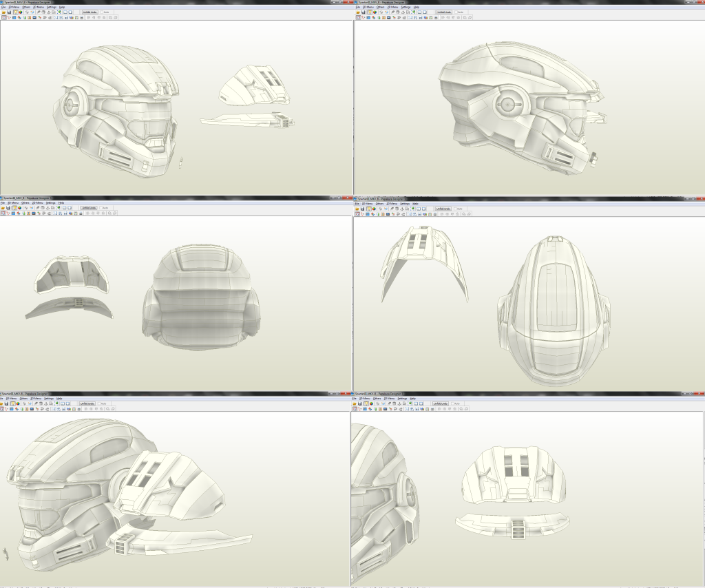Click the colored cube icon in middle-right window
705x588 pixels.
374,209
